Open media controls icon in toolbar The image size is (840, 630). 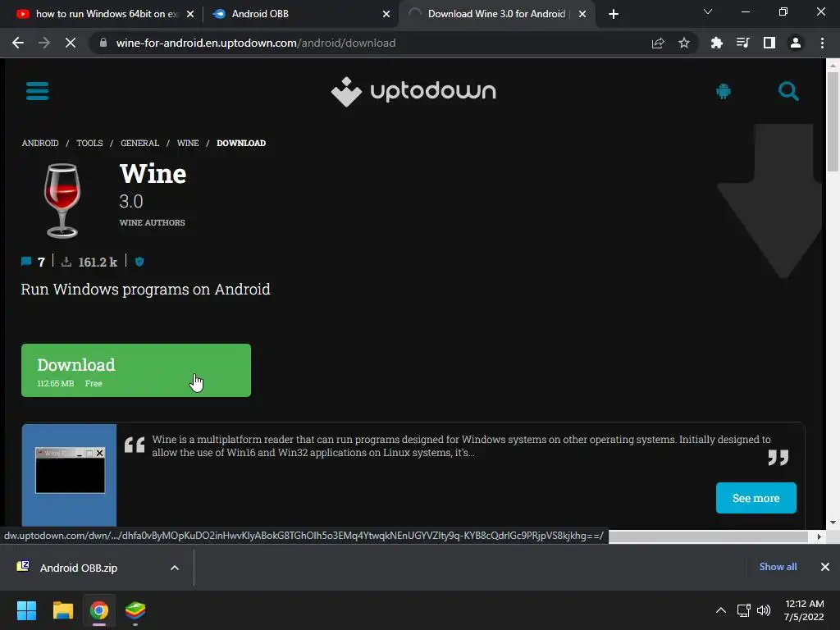point(742,43)
